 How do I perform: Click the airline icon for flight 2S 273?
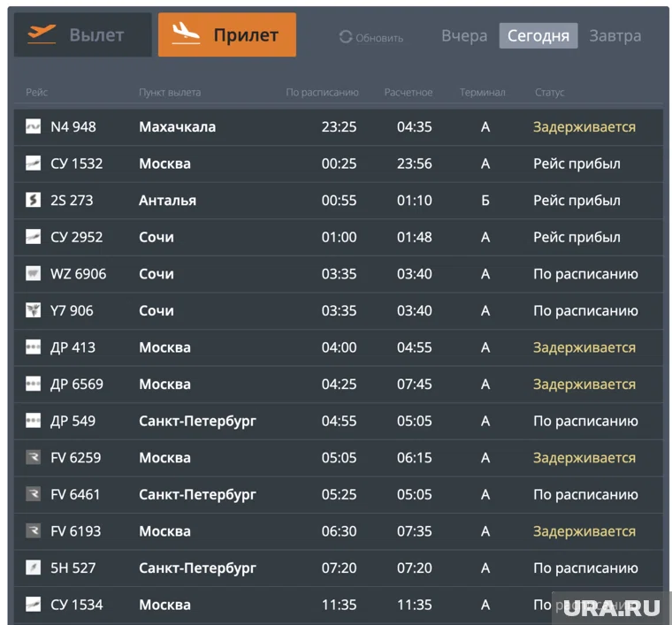(x=34, y=200)
